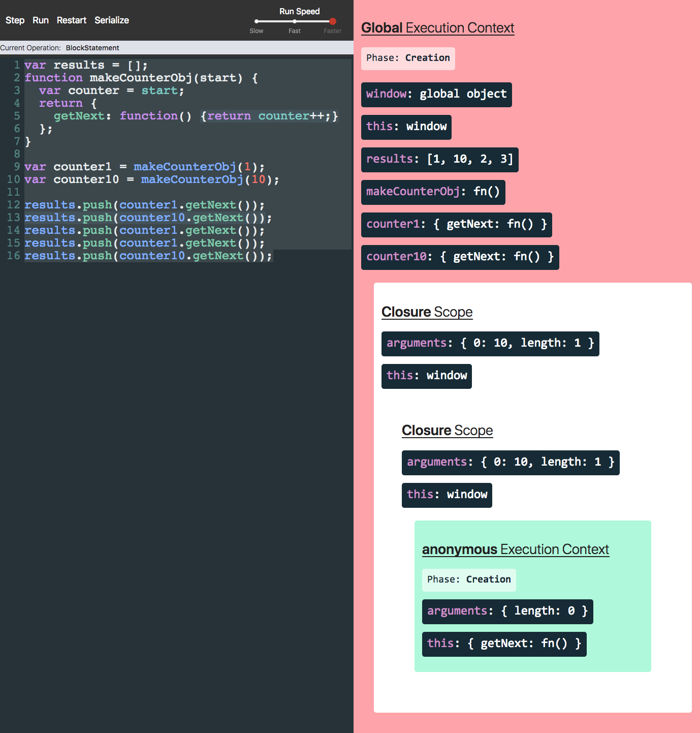Click the makeCounterObj: fn() pill
The width and height of the screenshot is (700, 733).
point(432,192)
